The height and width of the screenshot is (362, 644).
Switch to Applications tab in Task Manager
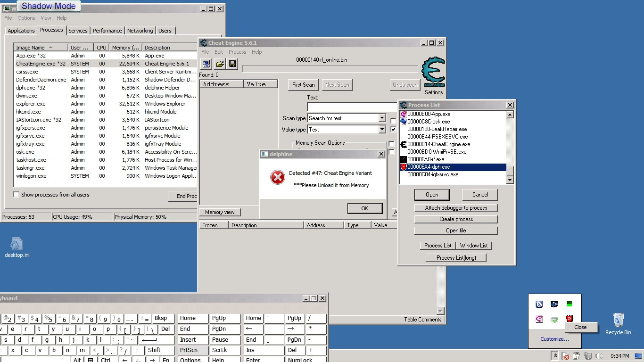pos(21,31)
